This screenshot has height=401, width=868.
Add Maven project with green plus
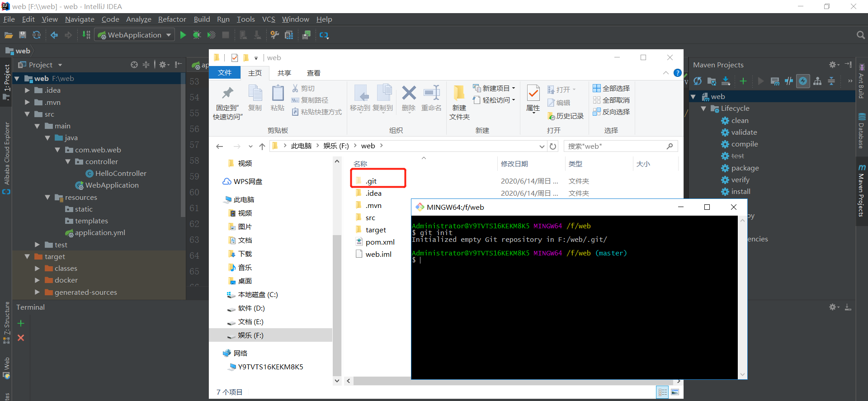(x=743, y=81)
